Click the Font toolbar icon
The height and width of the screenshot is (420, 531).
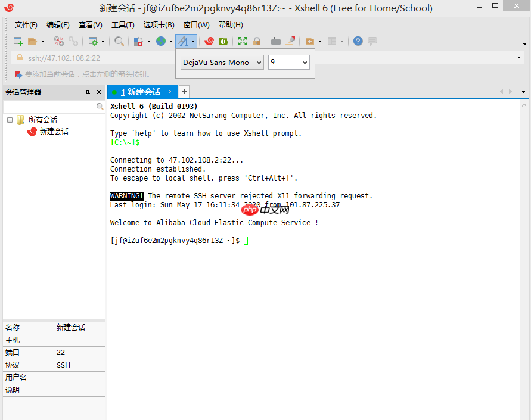click(183, 41)
